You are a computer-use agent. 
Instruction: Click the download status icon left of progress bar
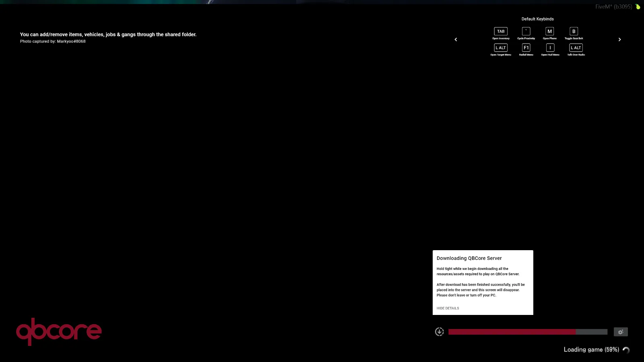coord(440,332)
